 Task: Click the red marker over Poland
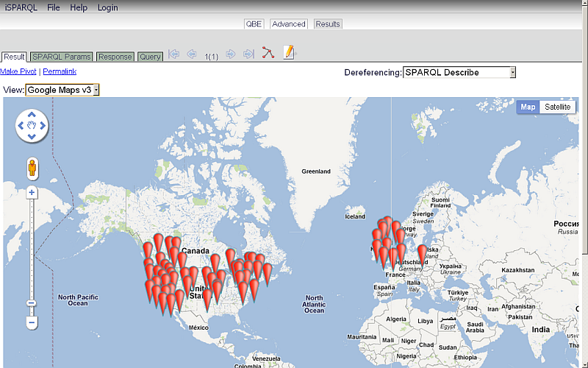click(x=422, y=255)
